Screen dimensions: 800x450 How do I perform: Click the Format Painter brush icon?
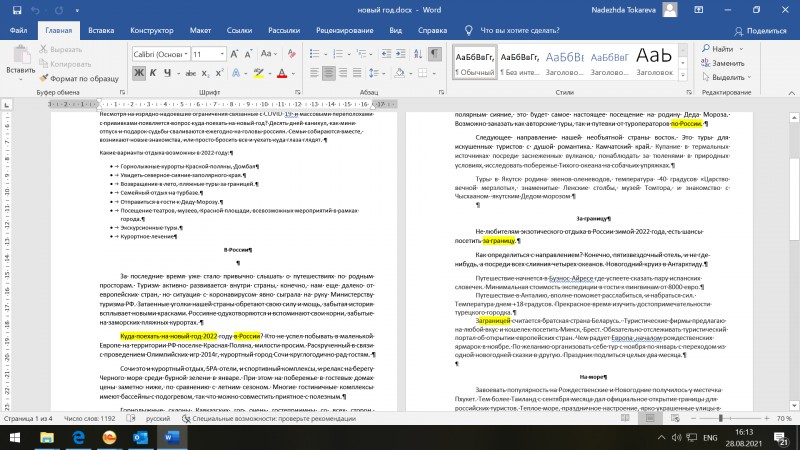coord(43,78)
